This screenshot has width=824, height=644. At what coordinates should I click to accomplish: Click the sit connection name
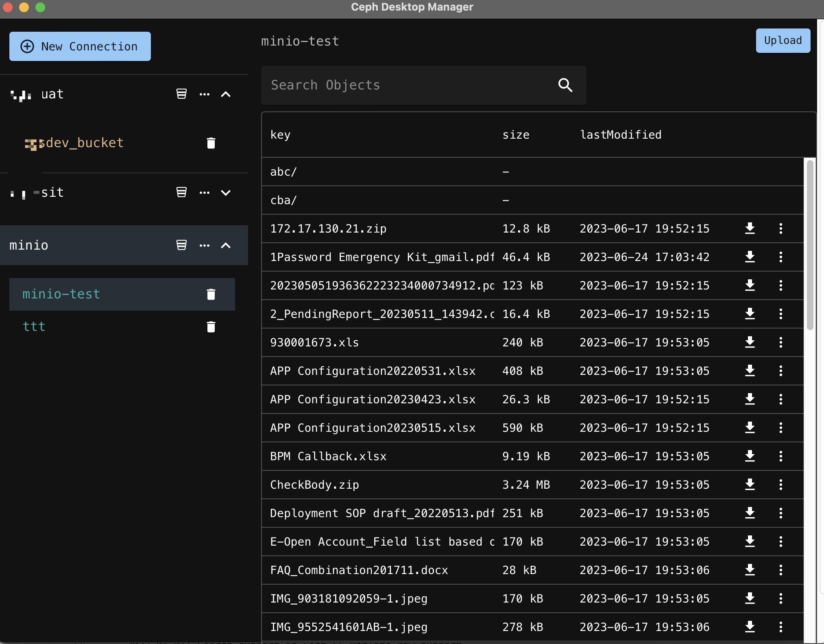tap(52, 192)
